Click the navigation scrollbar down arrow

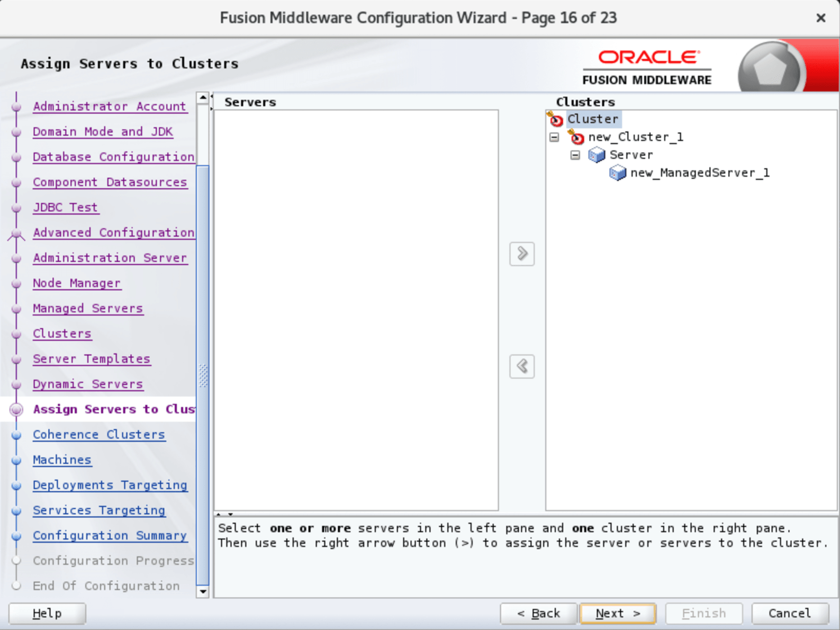[x=203, y=591]
